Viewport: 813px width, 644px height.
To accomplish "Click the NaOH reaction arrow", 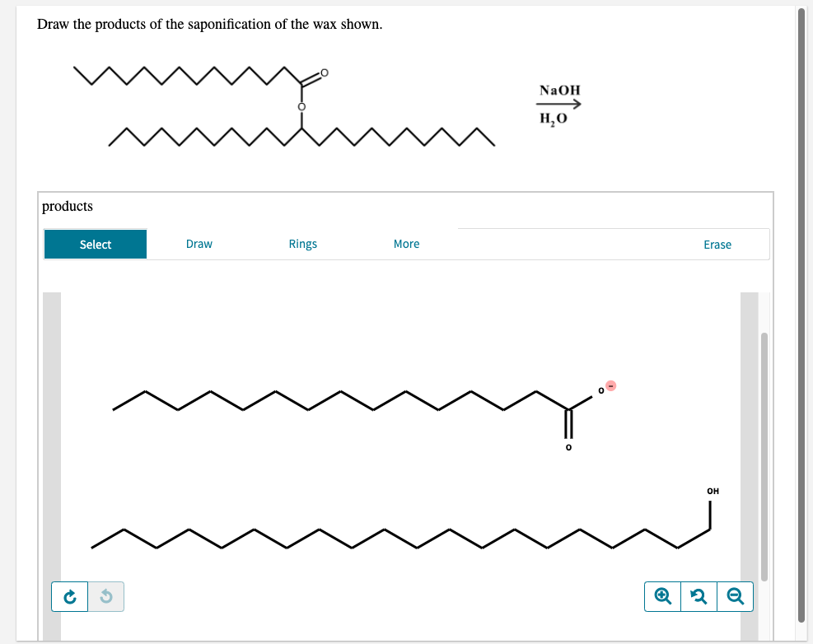I will [x=559, y=104].
